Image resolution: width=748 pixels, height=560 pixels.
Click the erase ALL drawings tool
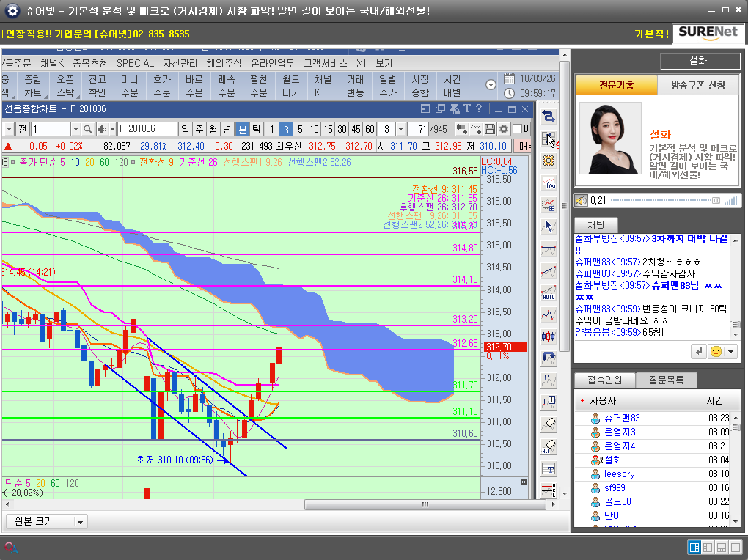tap(548, 446)
